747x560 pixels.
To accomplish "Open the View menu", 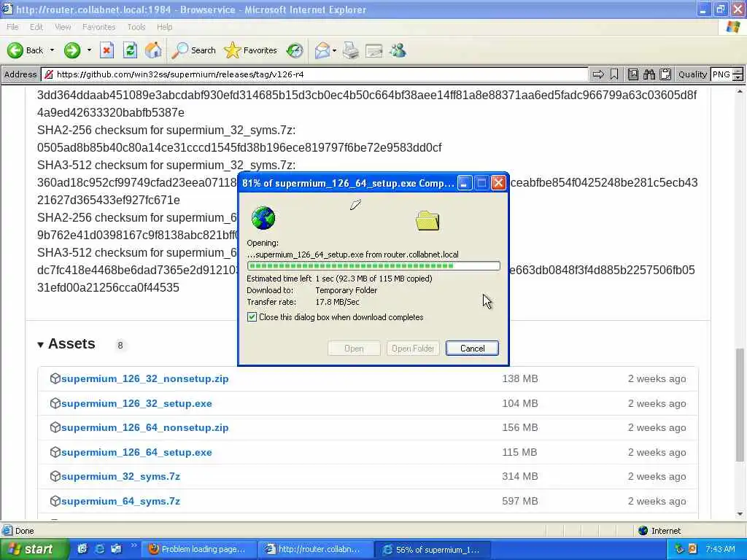I will point(63,27).
